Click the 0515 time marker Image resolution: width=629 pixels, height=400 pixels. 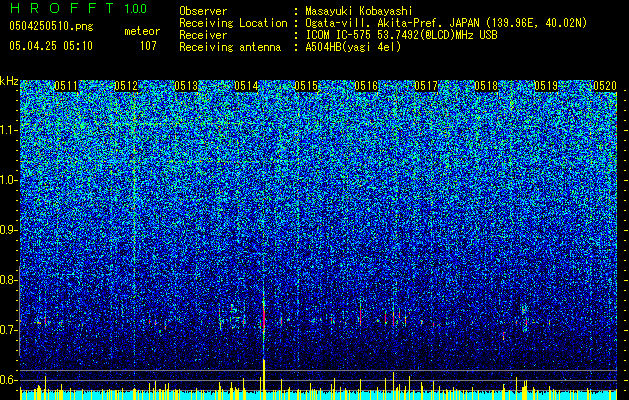pyautogui.click(x=306, y=86)
